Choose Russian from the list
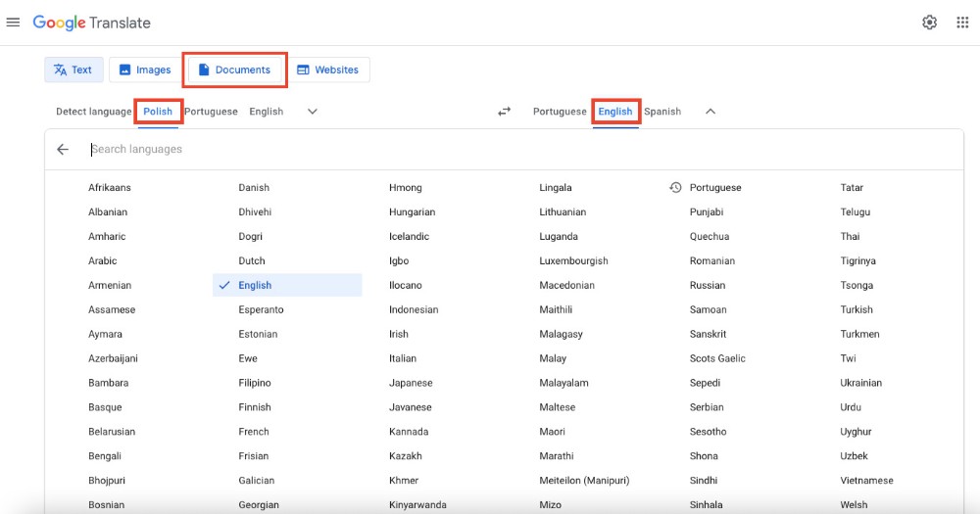The width and height of the screenshot is (980, 514). pyautogui.click(x=708, y=286)
